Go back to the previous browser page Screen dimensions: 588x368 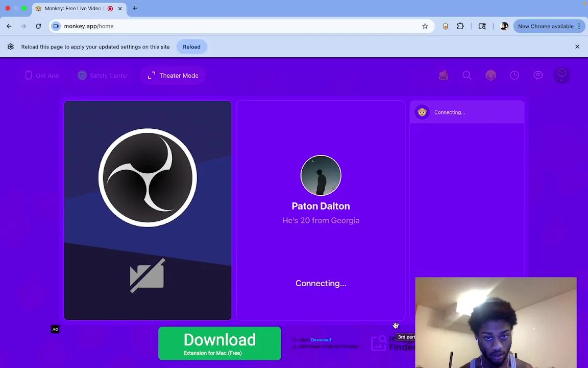9,26
